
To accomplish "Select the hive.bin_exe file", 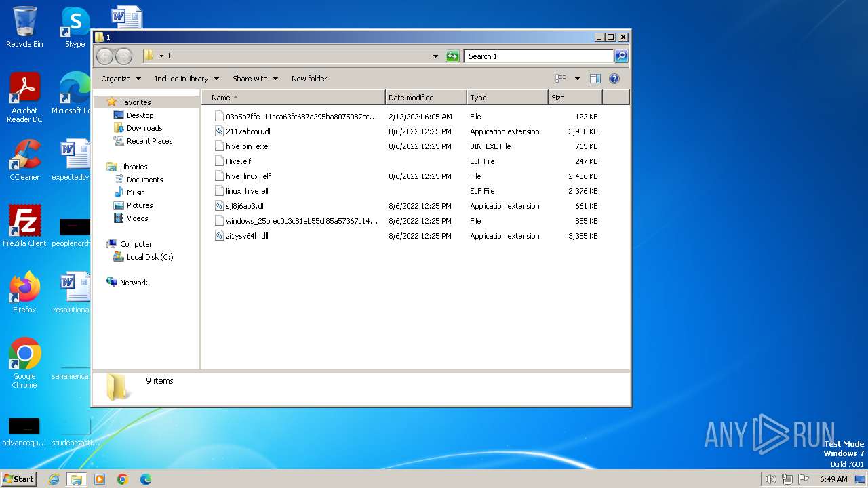I will tap(247, 146).
